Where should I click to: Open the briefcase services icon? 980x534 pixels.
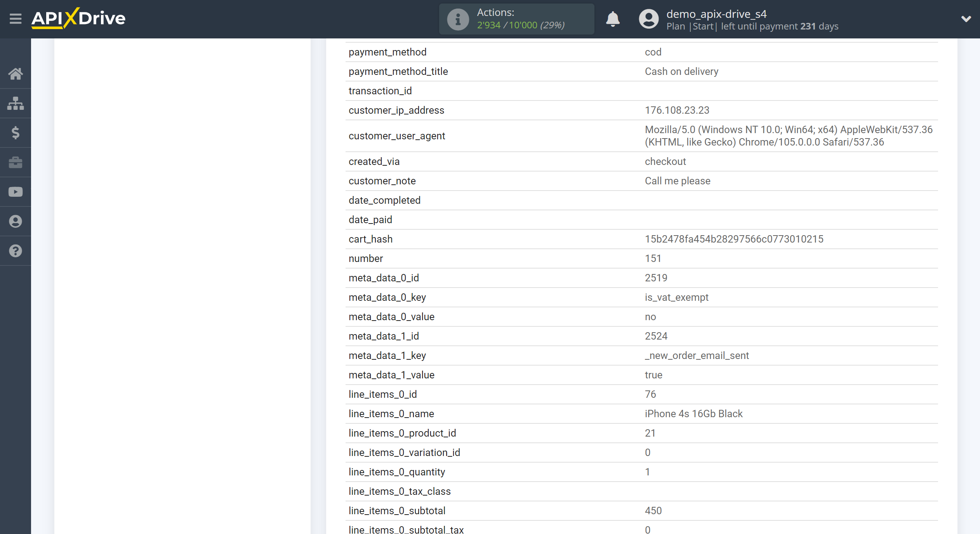16,162
